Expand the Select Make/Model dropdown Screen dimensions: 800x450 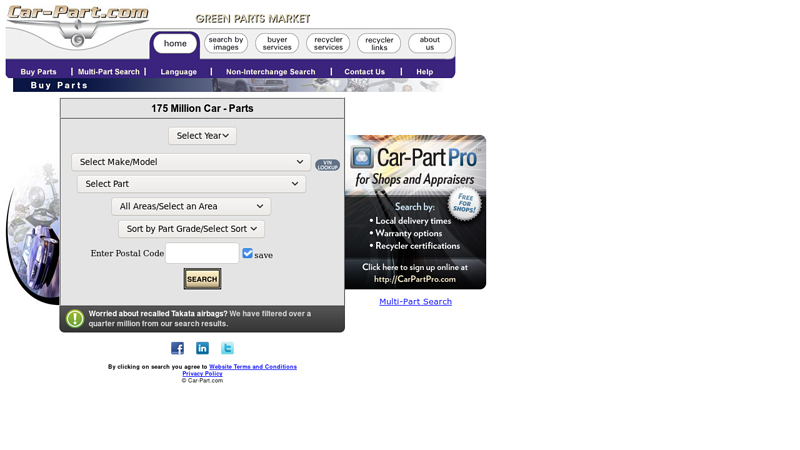(191, 162)
